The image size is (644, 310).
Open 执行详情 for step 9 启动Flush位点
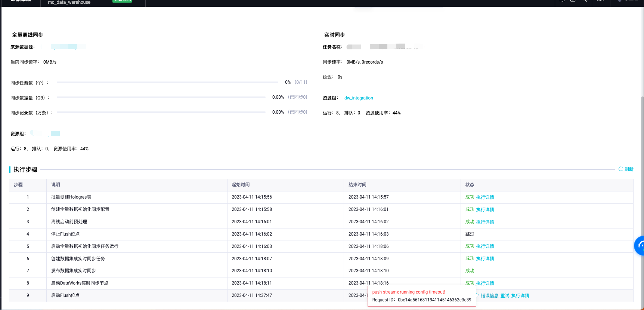[520, 296]
